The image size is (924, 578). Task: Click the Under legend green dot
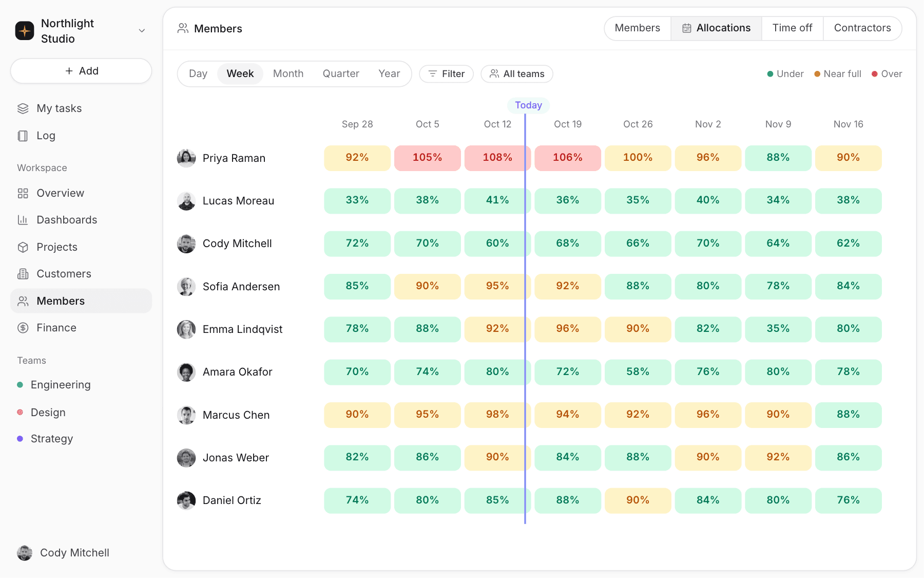pyautogui.click(x=770, y=74)
